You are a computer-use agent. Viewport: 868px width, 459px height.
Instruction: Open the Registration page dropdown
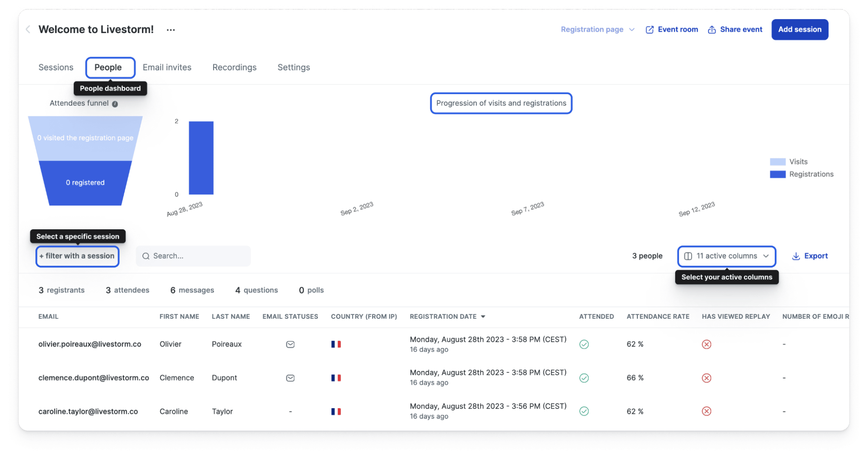pyautogui.click(x=597, y=29)
